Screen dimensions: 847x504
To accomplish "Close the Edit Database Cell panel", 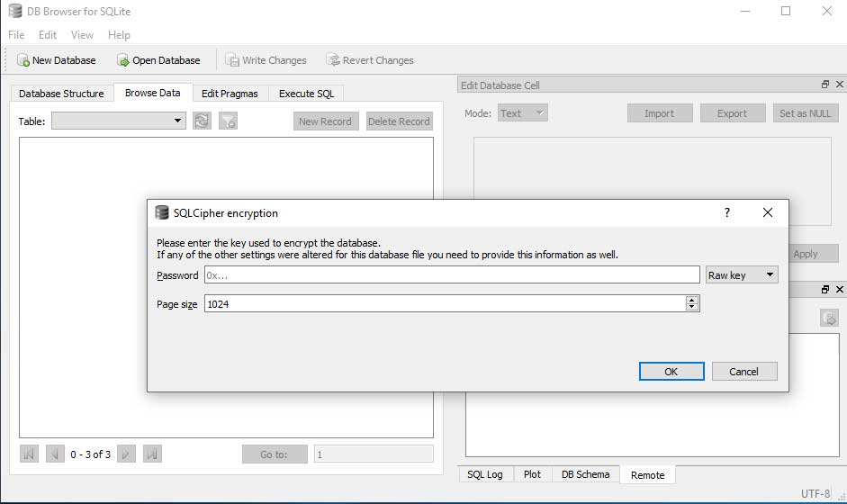I will pos(840,85).
